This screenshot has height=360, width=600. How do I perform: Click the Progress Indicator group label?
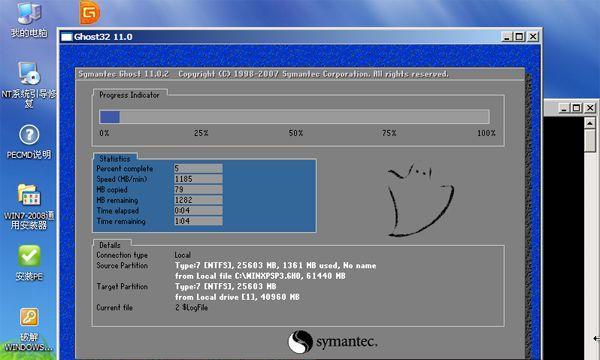pos(129,95)
